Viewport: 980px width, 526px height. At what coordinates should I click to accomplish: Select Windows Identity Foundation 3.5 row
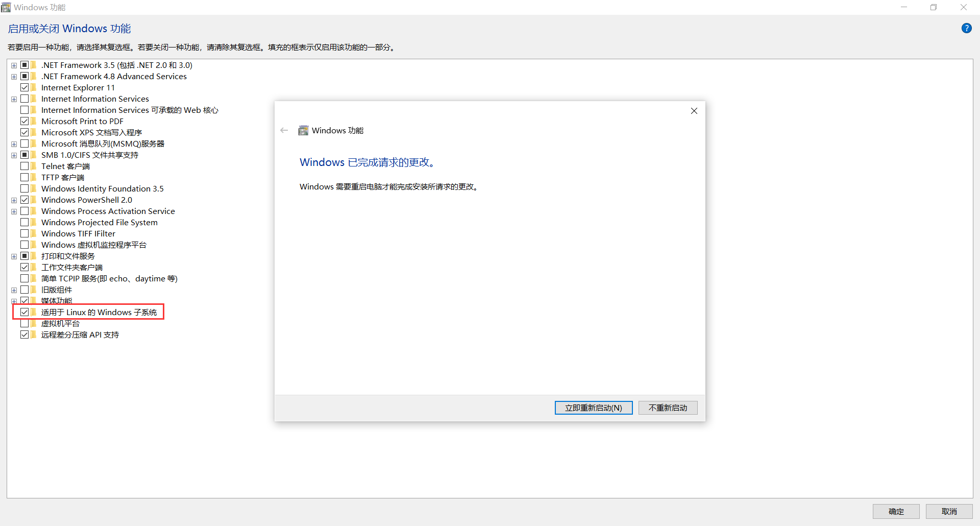point(103,188)
